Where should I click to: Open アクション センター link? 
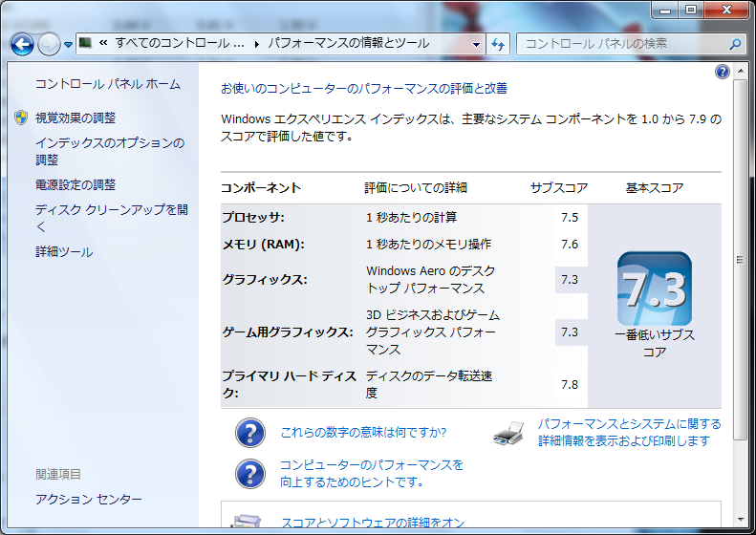click(x=89, y=499)
